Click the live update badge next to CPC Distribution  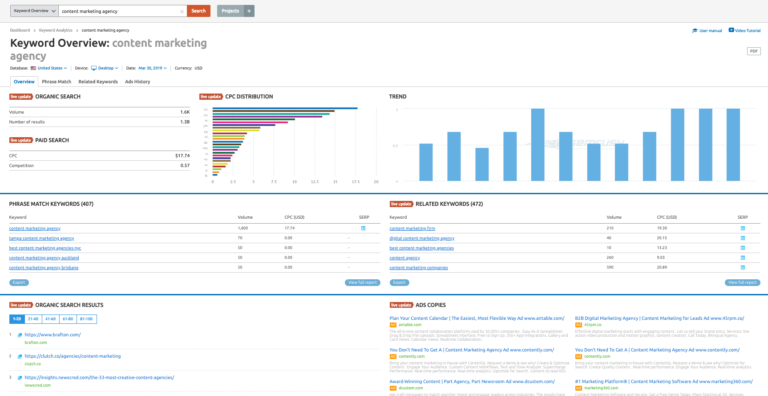click(211, 97)
